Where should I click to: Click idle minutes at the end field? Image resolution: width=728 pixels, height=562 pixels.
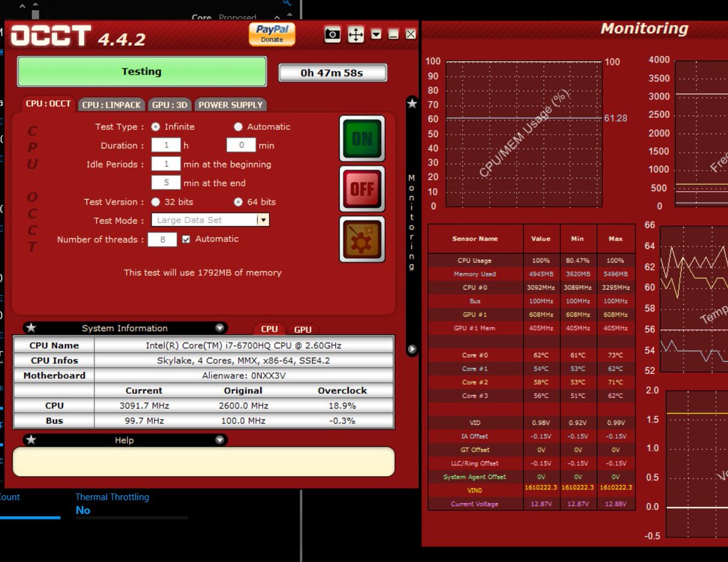click(166, 183)
